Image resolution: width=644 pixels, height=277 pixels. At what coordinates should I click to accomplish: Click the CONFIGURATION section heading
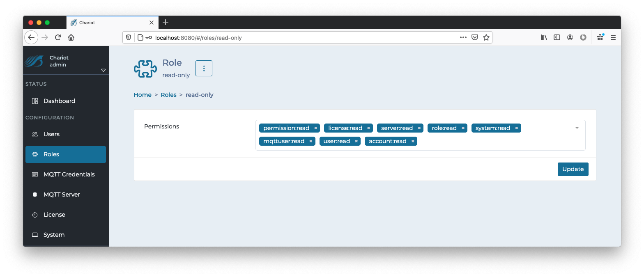click(50, 118)
